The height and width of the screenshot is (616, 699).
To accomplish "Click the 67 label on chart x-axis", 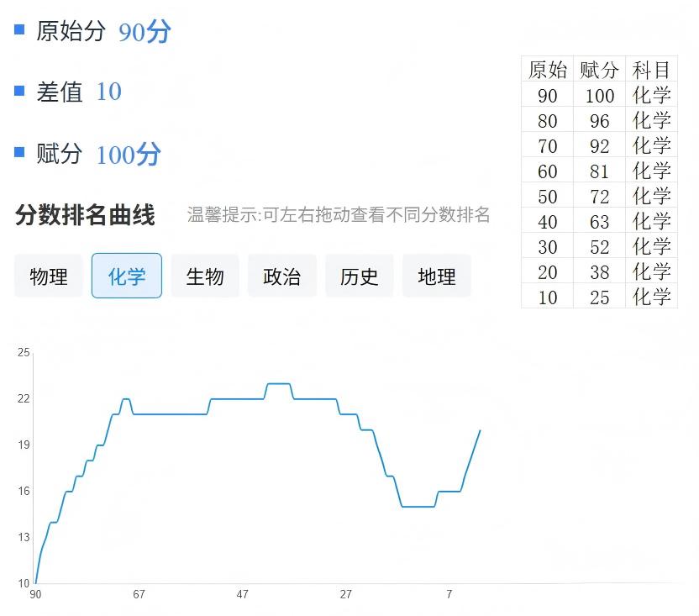I will [x=139, y=595].
